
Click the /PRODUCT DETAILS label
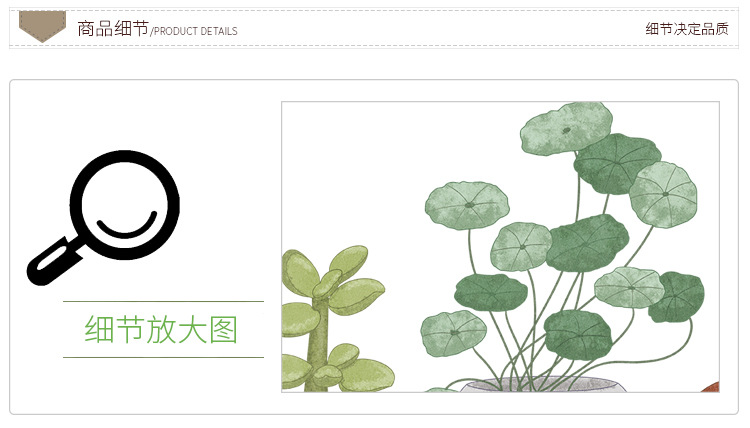coord(194,32)
